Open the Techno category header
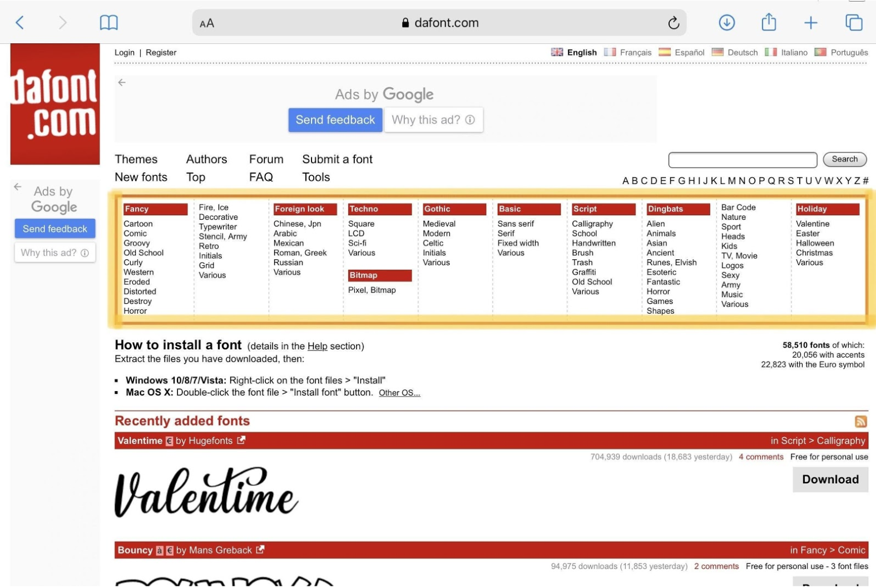The image size is (876, 588). 379,209
